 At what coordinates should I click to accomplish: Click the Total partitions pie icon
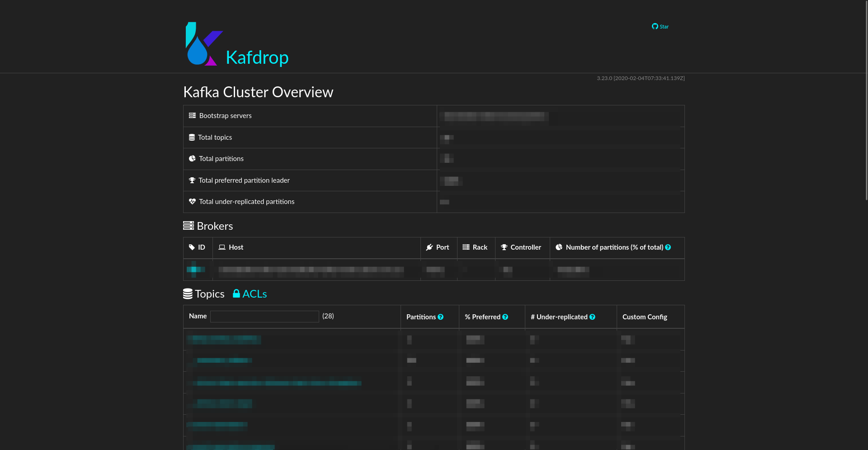[x=192, y=158]
